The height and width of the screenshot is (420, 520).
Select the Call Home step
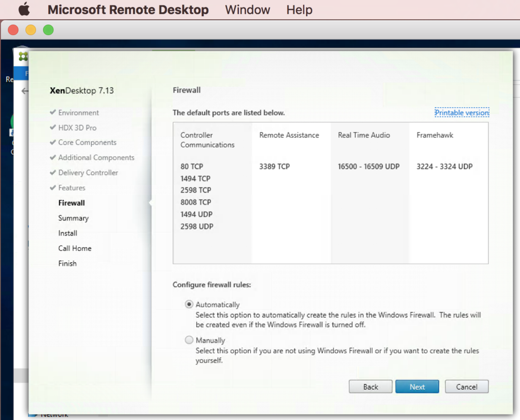tap(75, 248)
